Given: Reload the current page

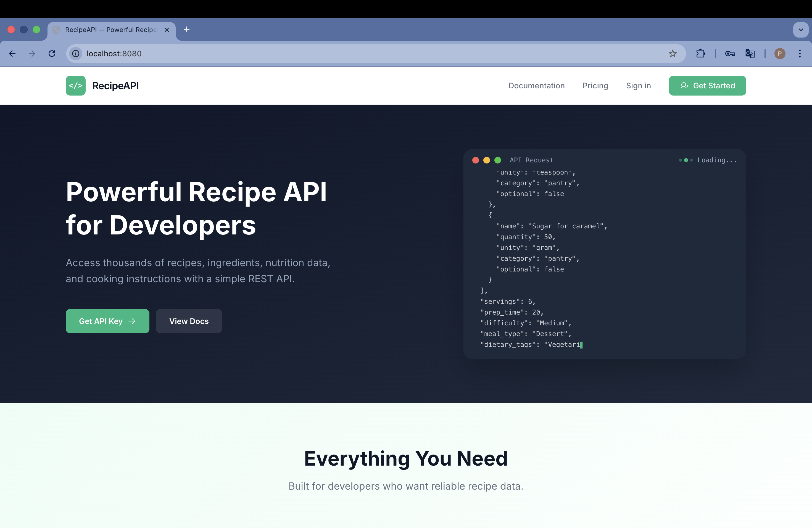Looking at the screenshot, I should pyautogui.click(x=52, y=54).
